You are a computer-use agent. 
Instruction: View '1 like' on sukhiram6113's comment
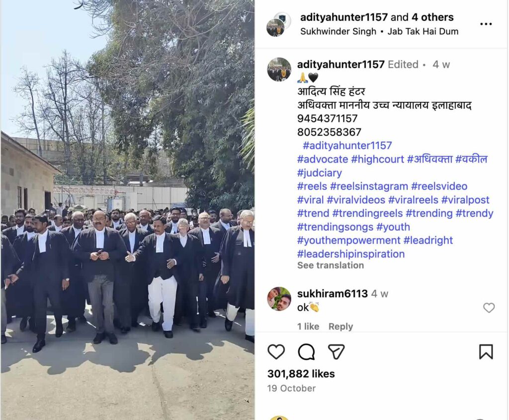click(x=308, y=327)
